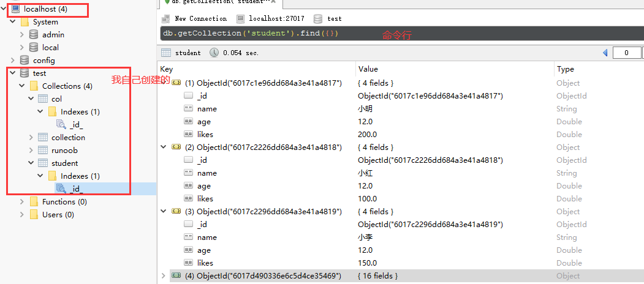
Task: Click the test database icon in tree
Action: click(25, 73)
